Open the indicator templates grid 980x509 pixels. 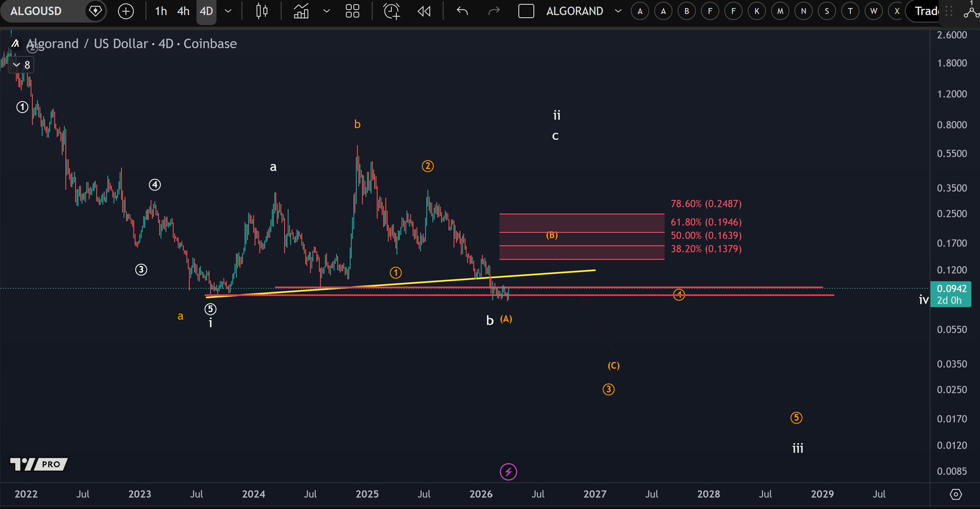point(352,11)
